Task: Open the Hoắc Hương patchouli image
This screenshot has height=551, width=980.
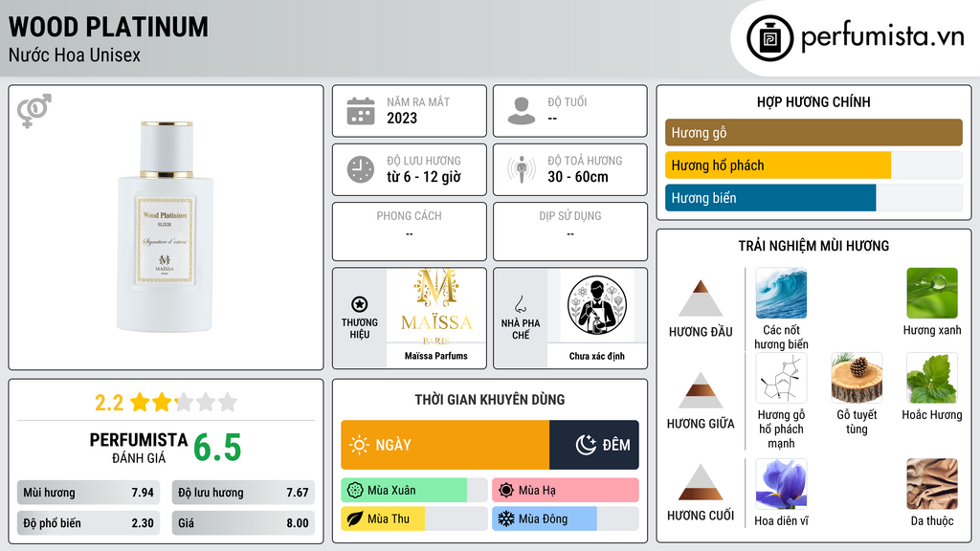Action: click(932, 378)
